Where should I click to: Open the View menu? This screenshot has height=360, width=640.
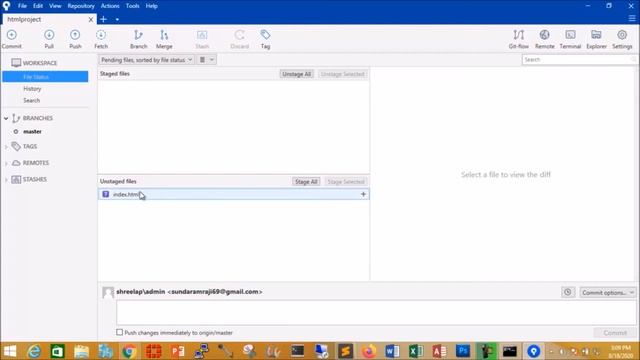(x=55, y=6)
